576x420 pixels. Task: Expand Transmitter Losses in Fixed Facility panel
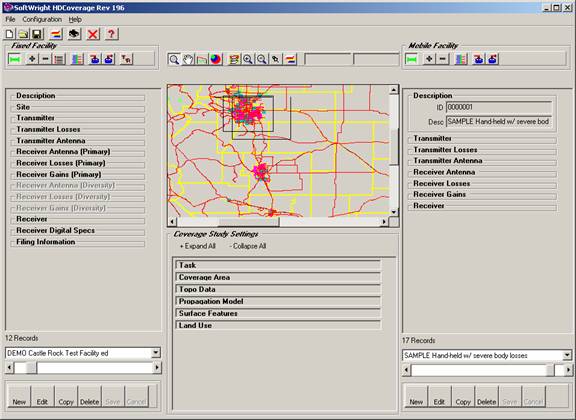(x=78, y=130)
